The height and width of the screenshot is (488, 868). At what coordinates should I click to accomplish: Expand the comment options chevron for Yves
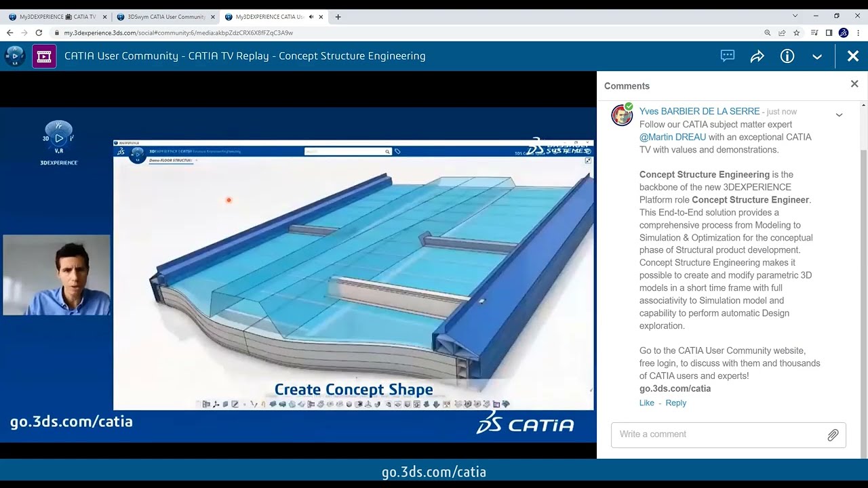coord(839,115)
